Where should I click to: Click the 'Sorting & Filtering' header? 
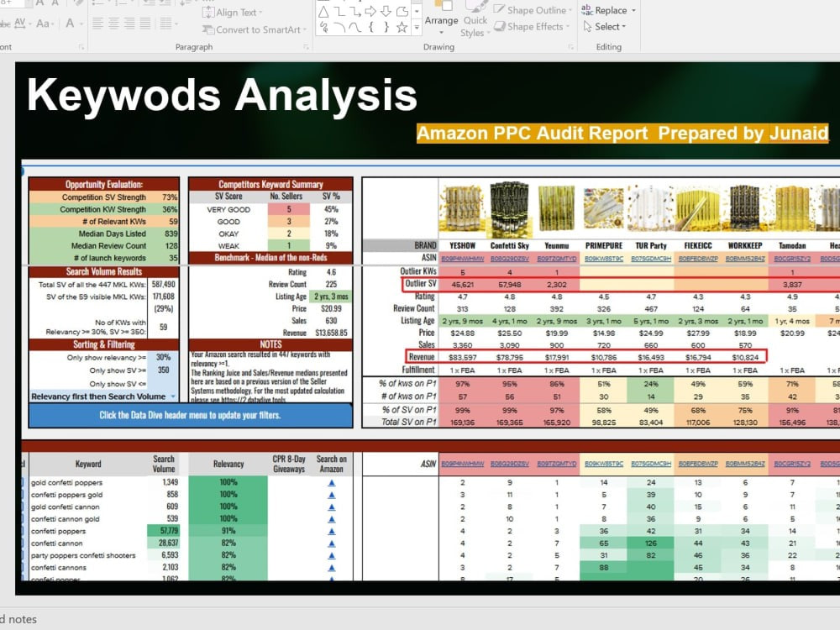tap(104, 344)
